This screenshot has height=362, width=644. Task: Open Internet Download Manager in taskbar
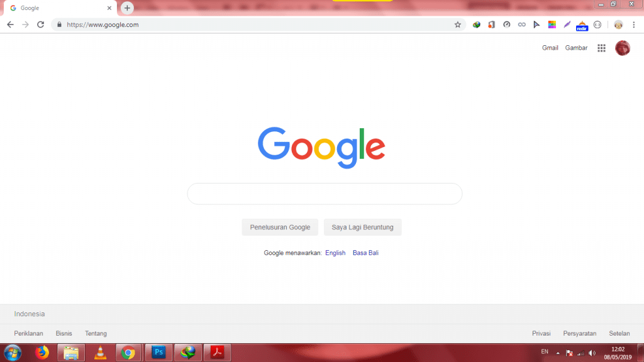[x=188, y=353]
